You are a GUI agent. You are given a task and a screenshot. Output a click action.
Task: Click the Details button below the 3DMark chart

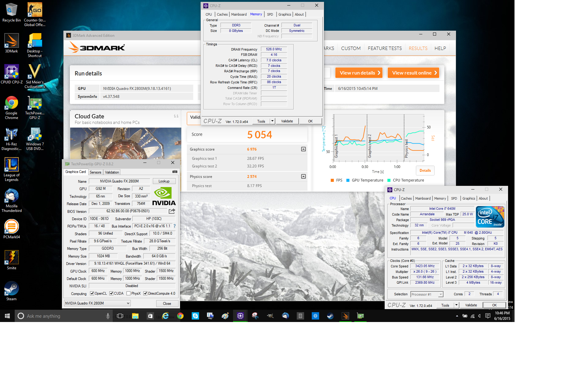click(425, 171)
